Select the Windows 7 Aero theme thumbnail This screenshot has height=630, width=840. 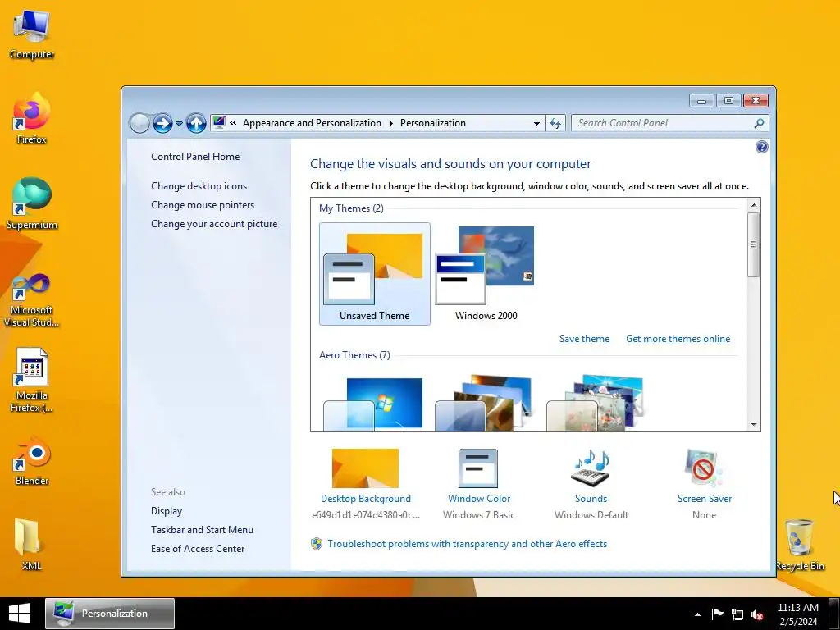click(373, 404)
